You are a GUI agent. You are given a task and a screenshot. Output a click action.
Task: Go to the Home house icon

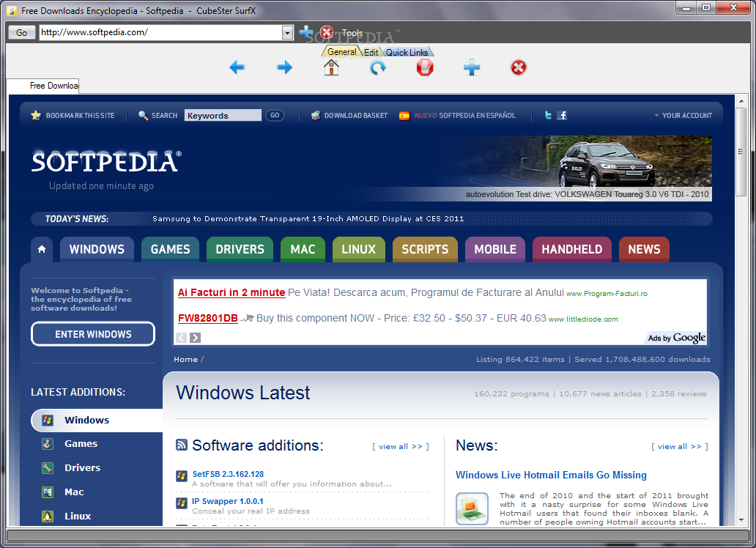(331, 67)
